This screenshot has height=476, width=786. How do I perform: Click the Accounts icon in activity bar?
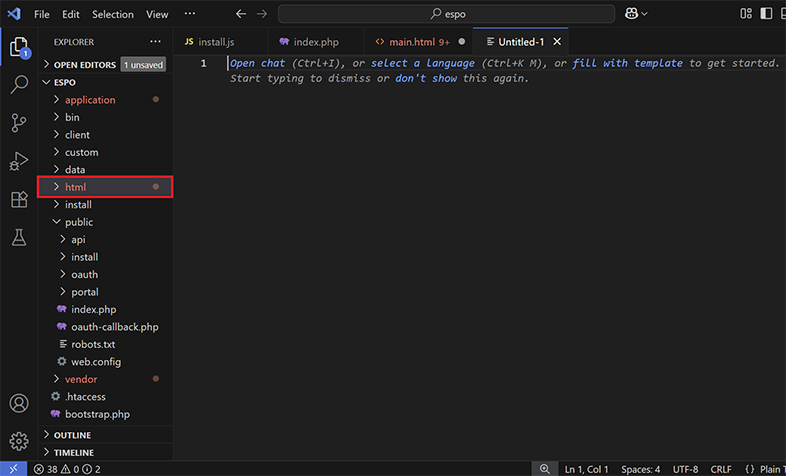18,404
